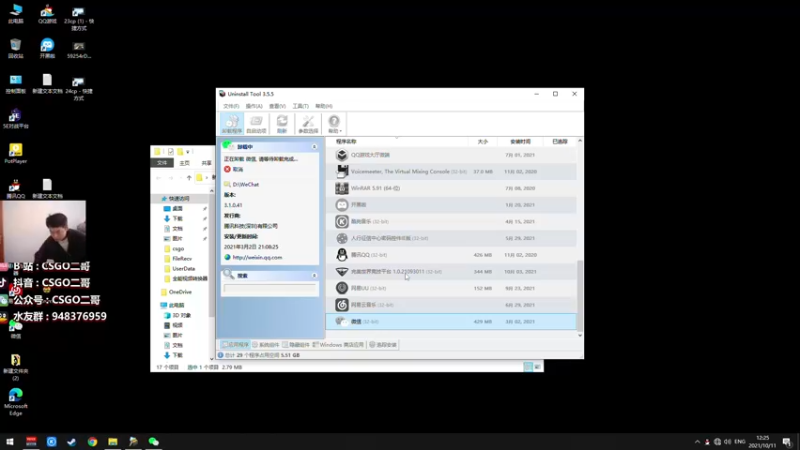The height and width of the screenshot is (450, 800).
Task: Sort by 安装时间 install date column header
Action: click(x=520, y=141)
